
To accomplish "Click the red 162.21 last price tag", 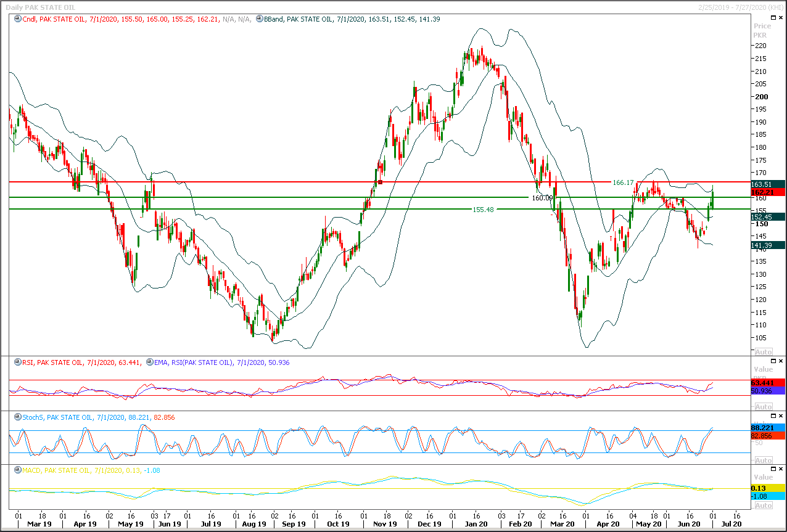I will 768,192.
